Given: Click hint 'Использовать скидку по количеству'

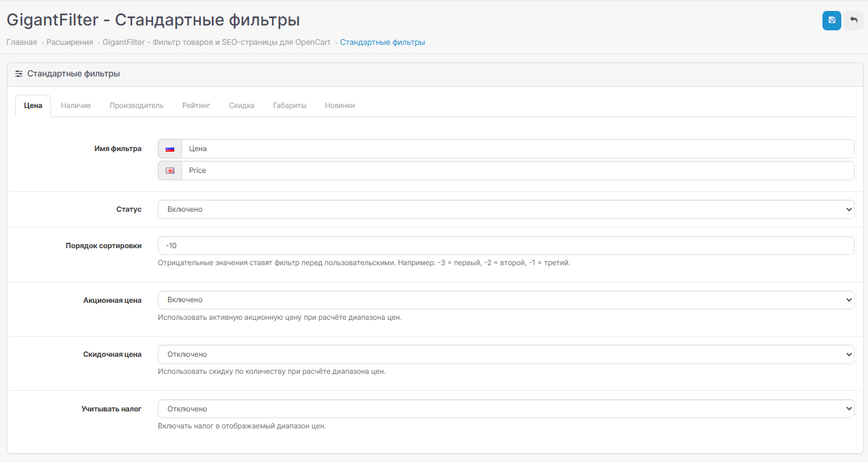Looking at the screenshot, I should click(272, 371).
